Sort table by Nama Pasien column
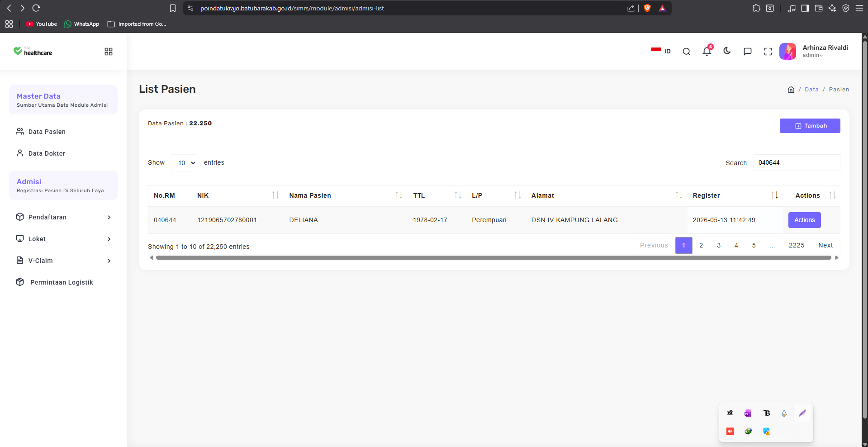 click(x=346, y=195)
